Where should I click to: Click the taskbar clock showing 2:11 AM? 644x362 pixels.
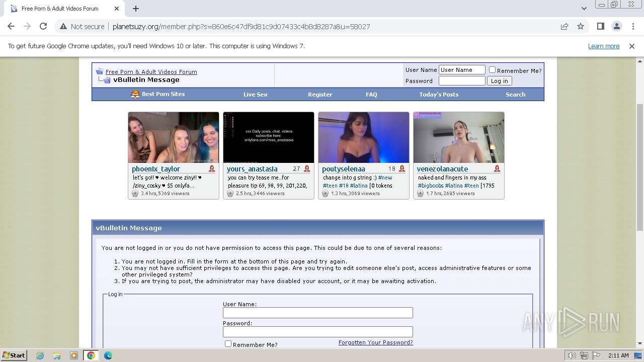click(x=618, y=355)
